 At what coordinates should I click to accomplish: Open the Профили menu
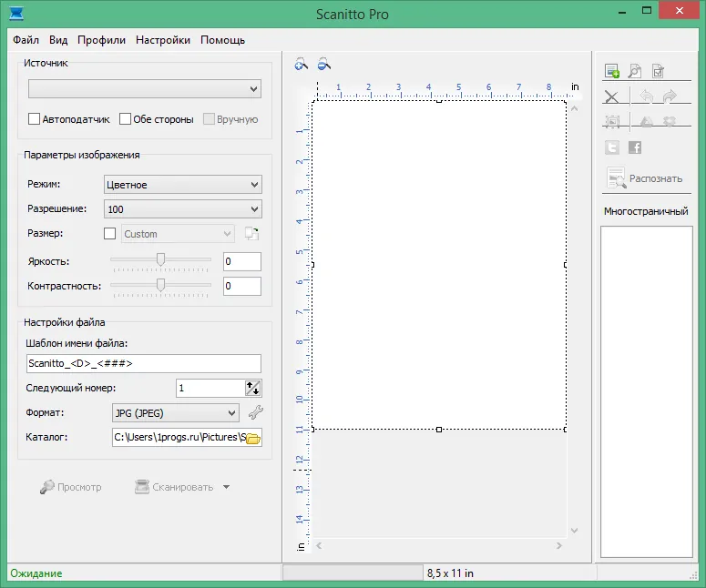(101, 40)
